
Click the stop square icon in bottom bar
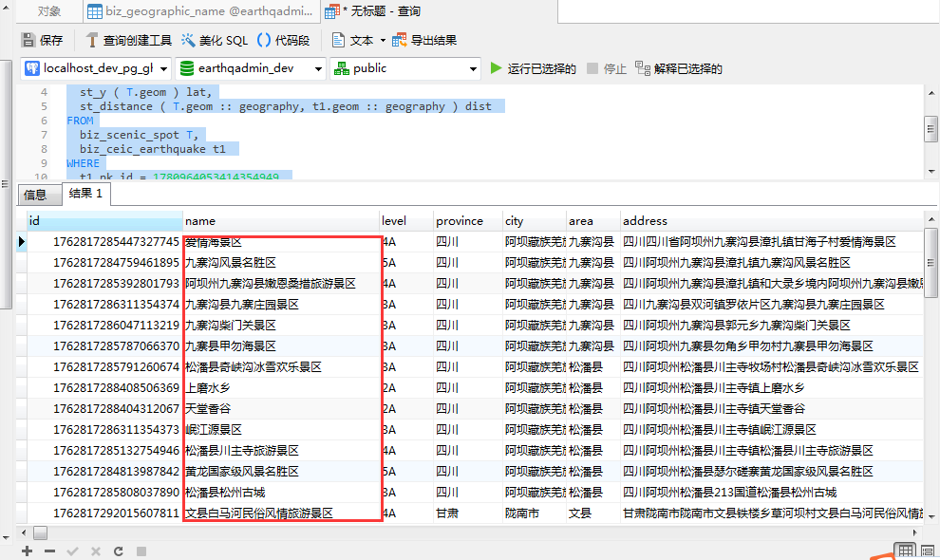141,551
